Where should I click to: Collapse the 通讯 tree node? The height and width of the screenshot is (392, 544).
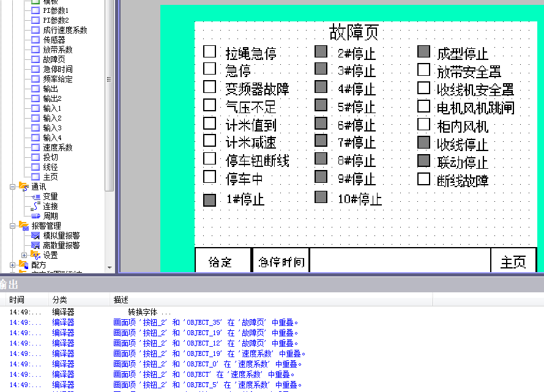point(13,187)
